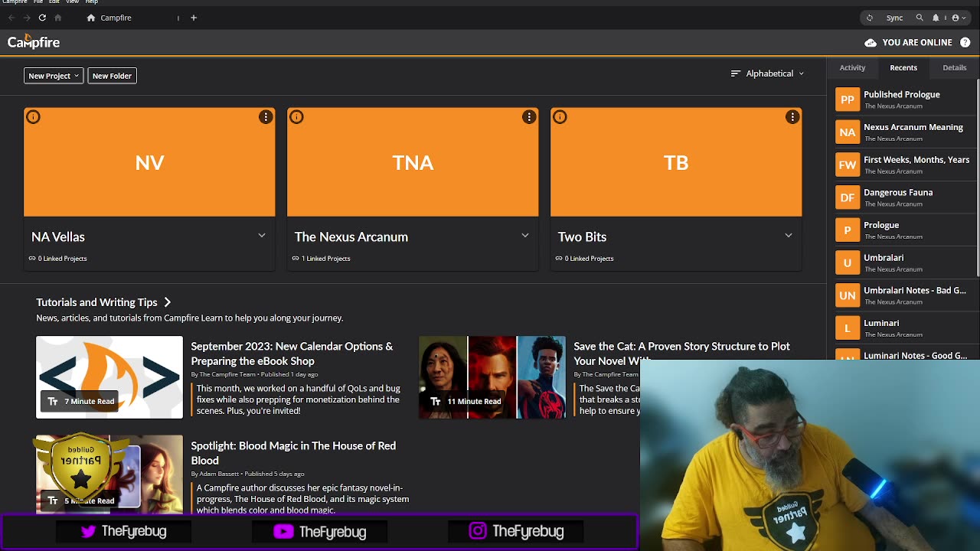Open NA Vellas three-dot options menu
The height and width of the screenshot is (551, 980).
point(266,116)
